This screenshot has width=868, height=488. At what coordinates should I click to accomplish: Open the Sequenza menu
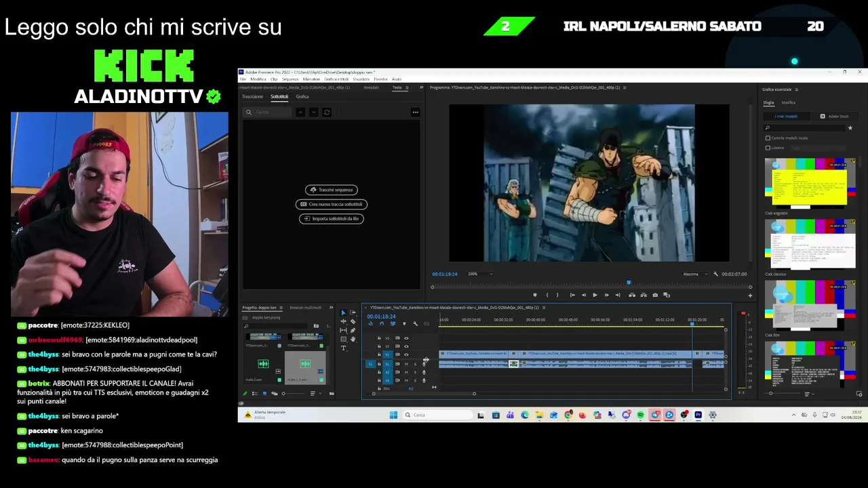(290, 79)
